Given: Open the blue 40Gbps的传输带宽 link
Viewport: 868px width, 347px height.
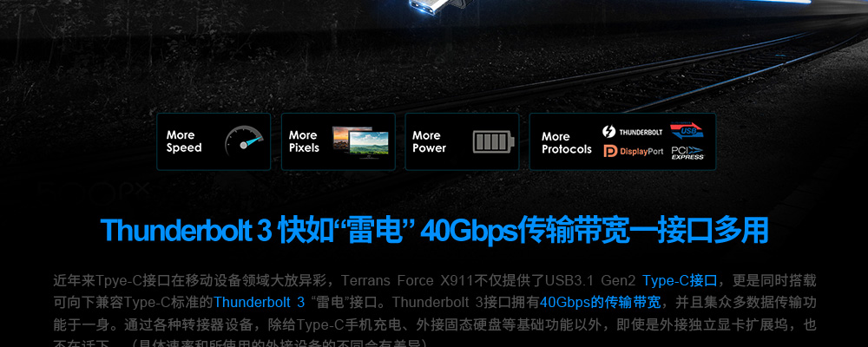Looking at the screenshot, I should (600, 303).
